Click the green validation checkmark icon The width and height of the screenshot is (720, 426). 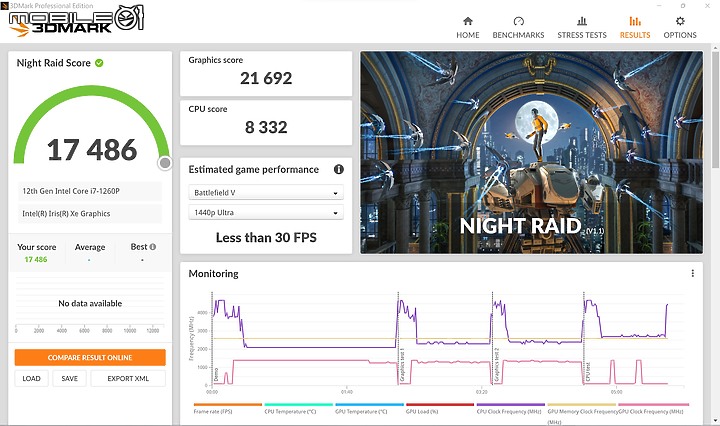tap(99, 63)
